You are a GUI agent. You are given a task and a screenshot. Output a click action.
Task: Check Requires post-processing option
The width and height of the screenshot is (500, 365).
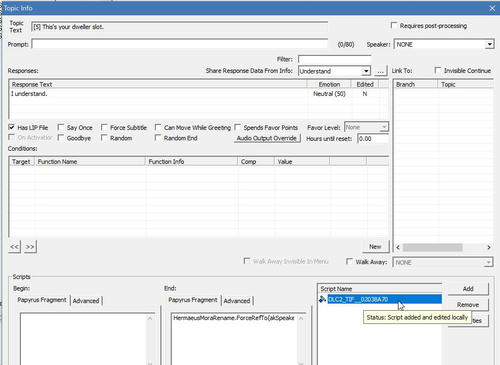point(394,25)
